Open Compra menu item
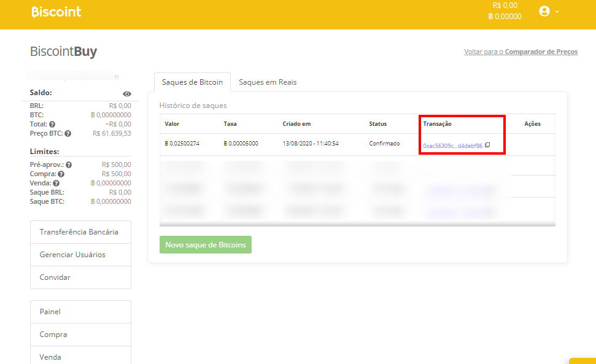Screen dimensions: 596x364 click(x=80, y=335)
